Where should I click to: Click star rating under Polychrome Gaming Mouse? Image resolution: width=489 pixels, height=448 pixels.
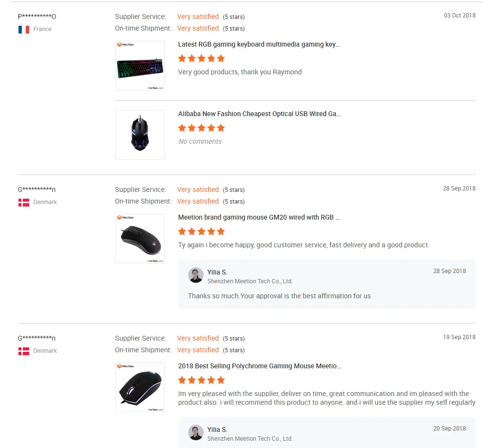pyautogui.click(x=201, y=380)
